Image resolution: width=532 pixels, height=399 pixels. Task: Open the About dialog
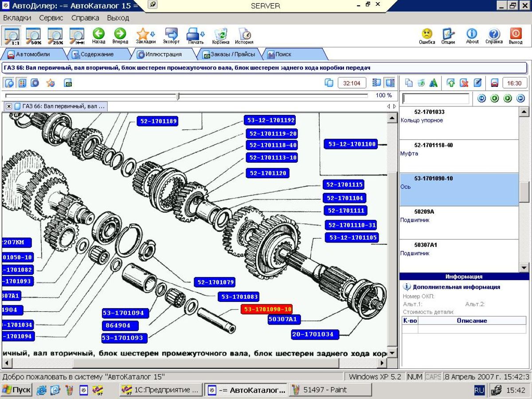pyautogui.click(x=472, y=36)
